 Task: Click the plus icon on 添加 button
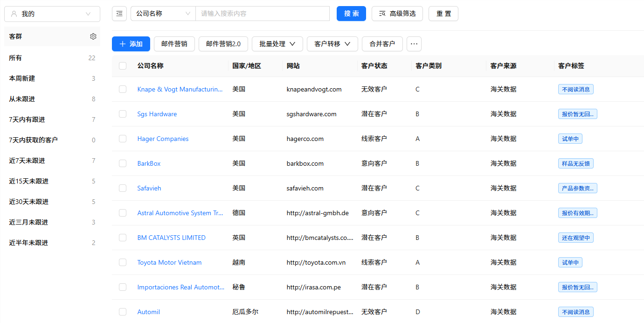click(x=122, y=44)
